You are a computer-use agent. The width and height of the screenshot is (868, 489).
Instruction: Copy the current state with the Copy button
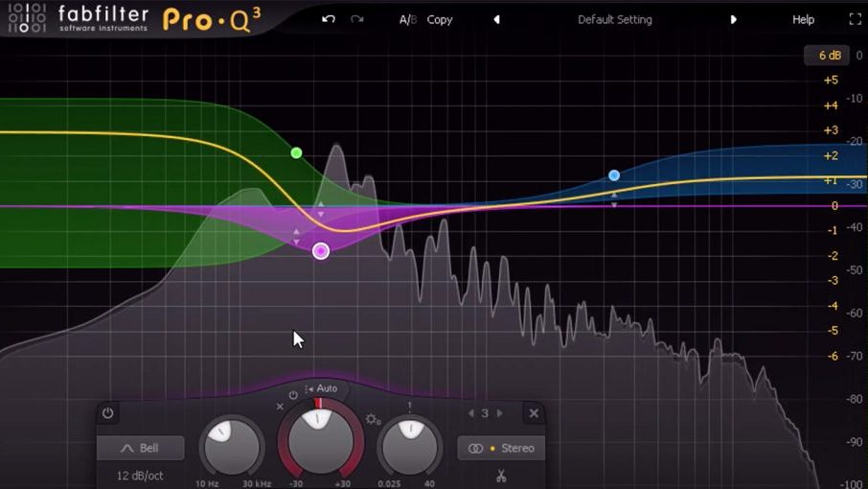pyautogui.click(x=440, y=19)
